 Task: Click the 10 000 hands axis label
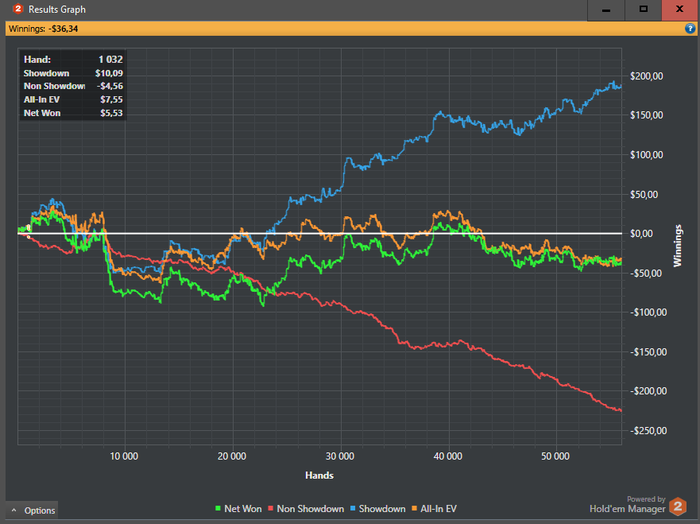124,456
